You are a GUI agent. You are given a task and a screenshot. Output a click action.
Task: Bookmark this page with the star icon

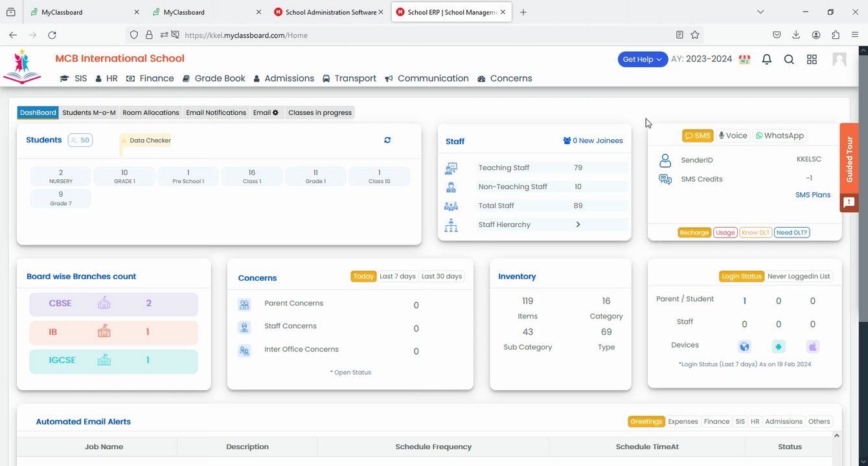click(x=695, y=35)
